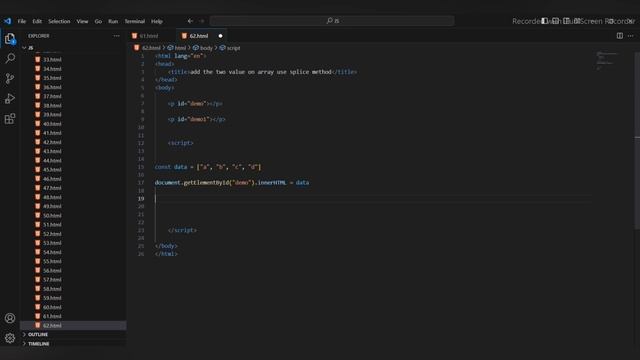Open the Terminal menu

coord(135,21)
